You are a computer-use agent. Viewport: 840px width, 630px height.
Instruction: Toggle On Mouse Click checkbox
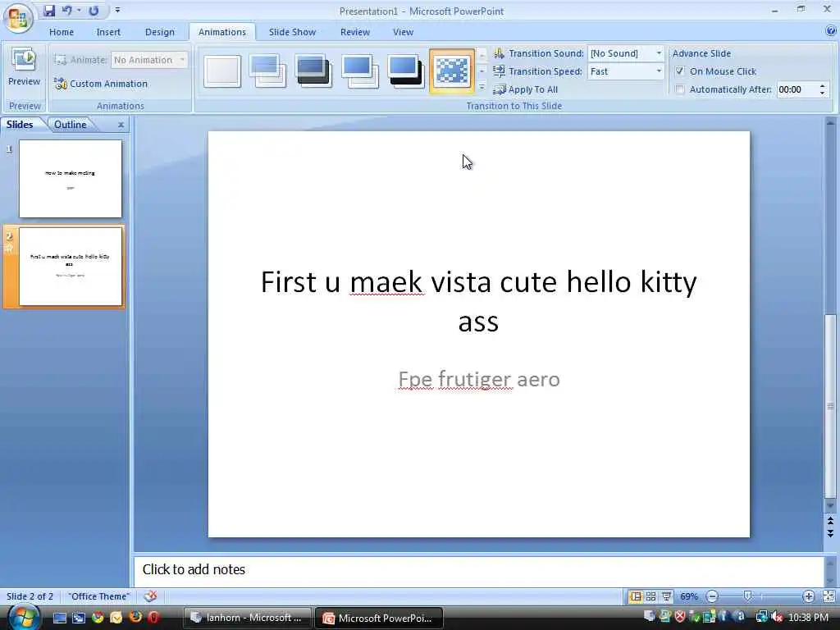pyautogui.click(x=680, y=71)
